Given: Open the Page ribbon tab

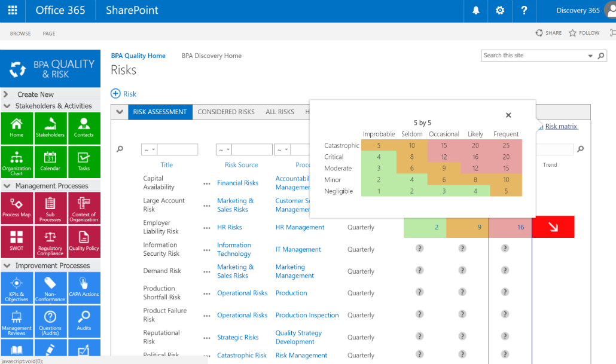Looking at the screenshot, I should pos(49,33).
